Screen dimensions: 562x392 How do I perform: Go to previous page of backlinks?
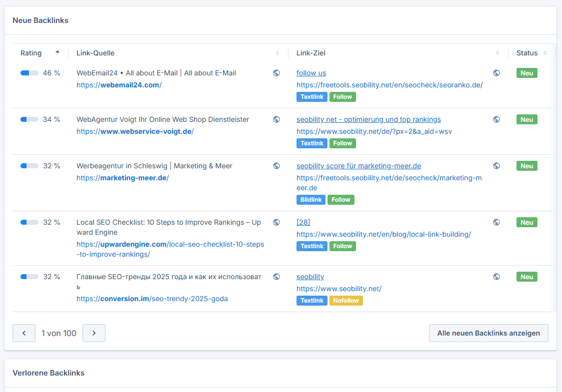click(x=24, y=333)
